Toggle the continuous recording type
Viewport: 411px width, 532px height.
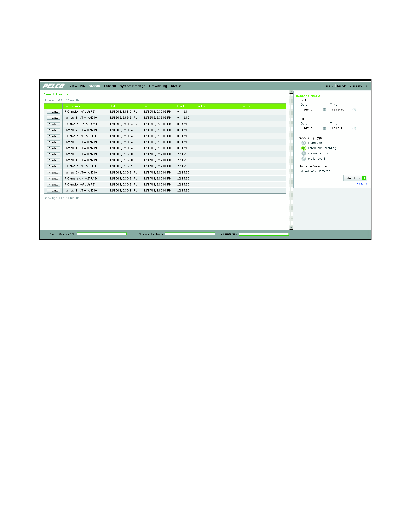click(304, 148)
